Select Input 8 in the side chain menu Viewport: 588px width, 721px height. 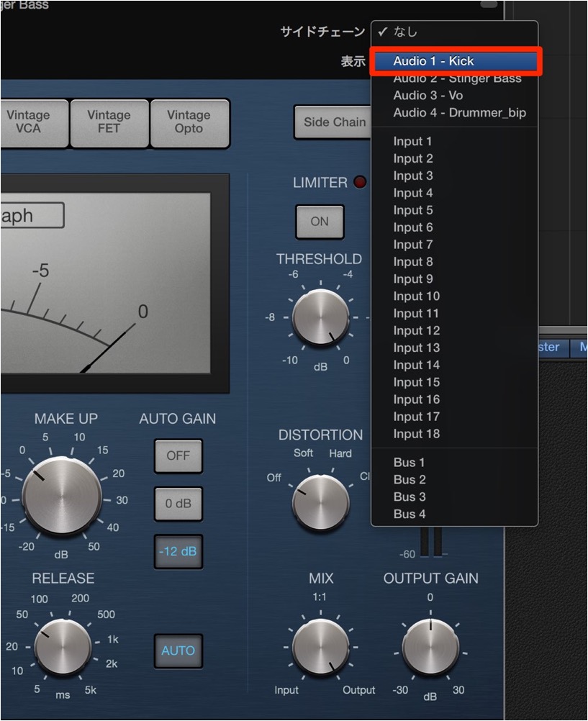[x=455, y=262]
